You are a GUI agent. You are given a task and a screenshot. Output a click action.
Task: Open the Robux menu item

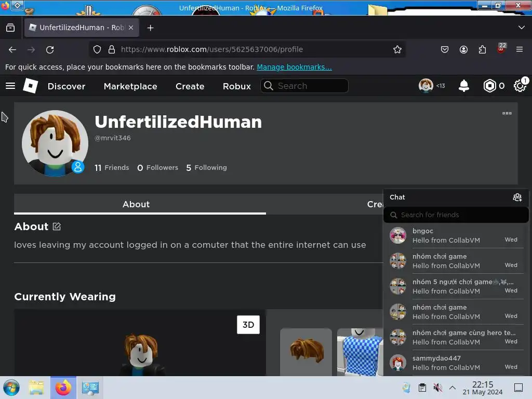(237, 86)
